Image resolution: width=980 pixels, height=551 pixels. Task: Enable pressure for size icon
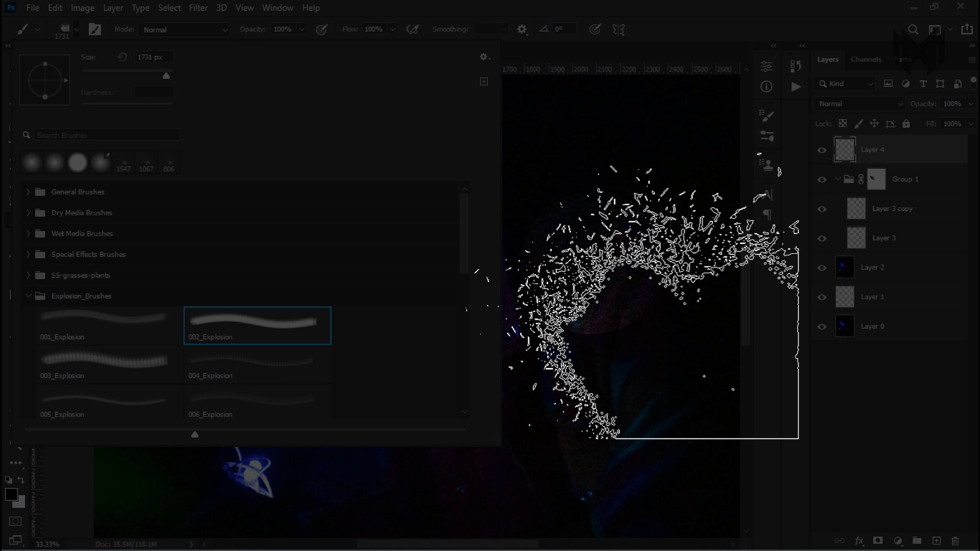pos(595,29)
